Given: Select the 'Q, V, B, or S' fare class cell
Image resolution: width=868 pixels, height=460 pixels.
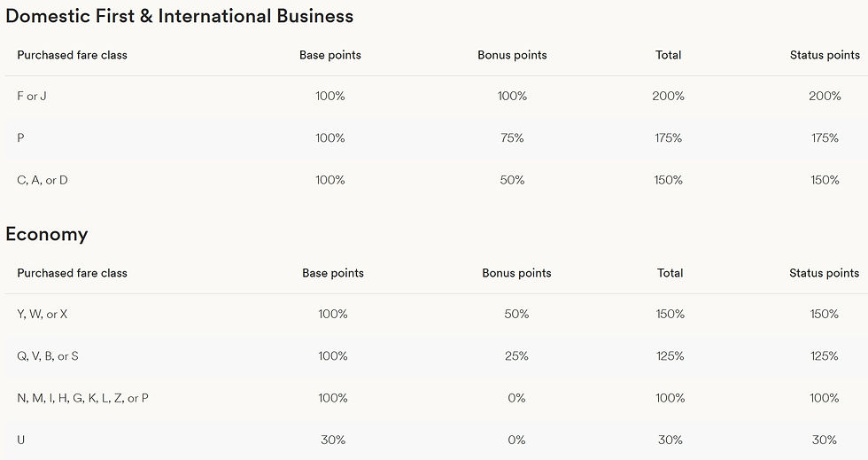Looking at the screenshot, I should [x=48, y=356].
